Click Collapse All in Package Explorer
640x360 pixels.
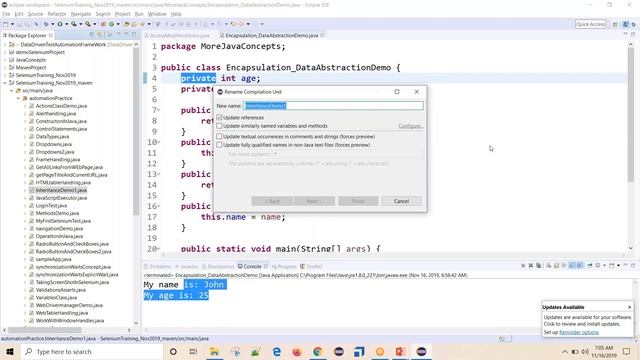(x=92, y=35)
